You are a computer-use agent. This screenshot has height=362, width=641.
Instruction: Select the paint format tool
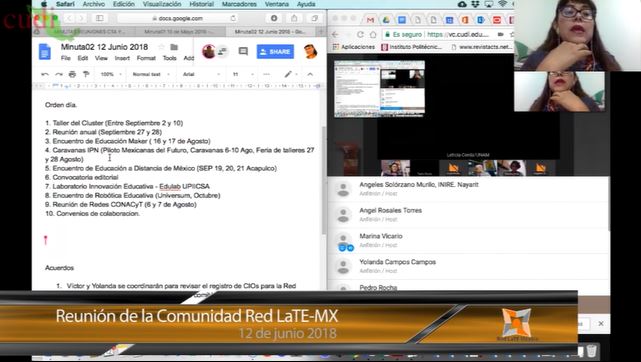pyautogui.click(x=86, y=74)
